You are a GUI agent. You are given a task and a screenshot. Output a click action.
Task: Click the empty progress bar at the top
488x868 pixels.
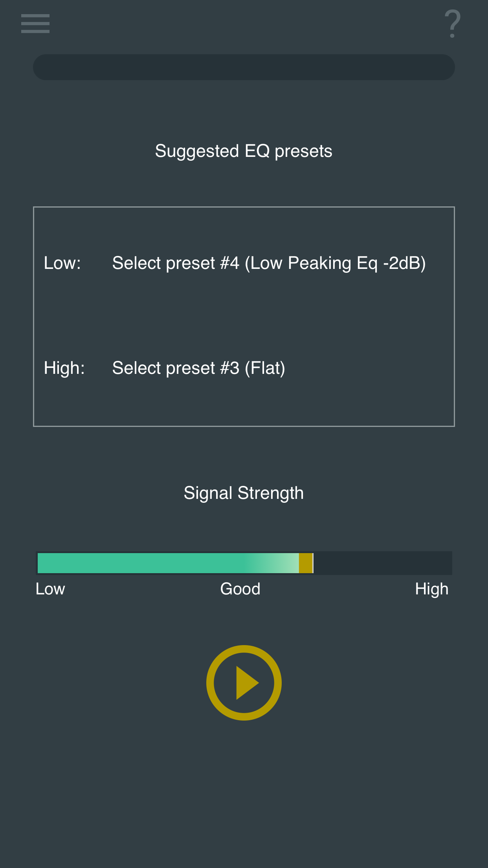[244, 67]
